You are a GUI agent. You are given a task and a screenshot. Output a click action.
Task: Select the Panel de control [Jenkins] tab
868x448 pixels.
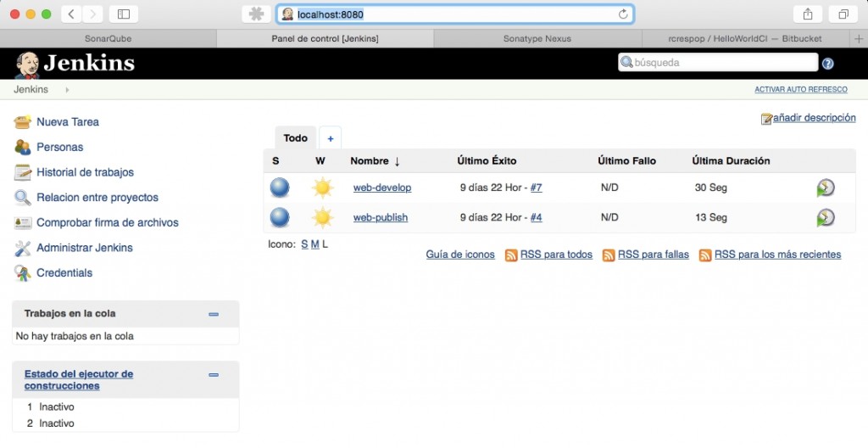pyautogui.click(x=325, y=39)
